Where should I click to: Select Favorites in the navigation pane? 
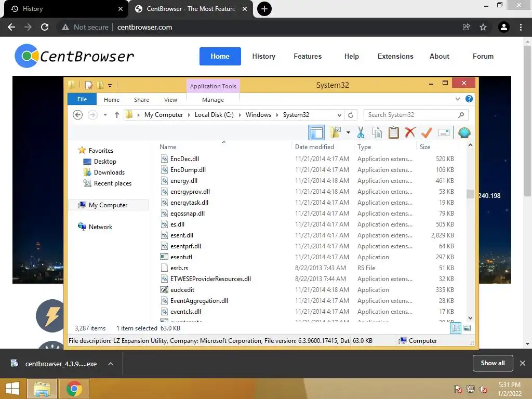click(101, 150)
